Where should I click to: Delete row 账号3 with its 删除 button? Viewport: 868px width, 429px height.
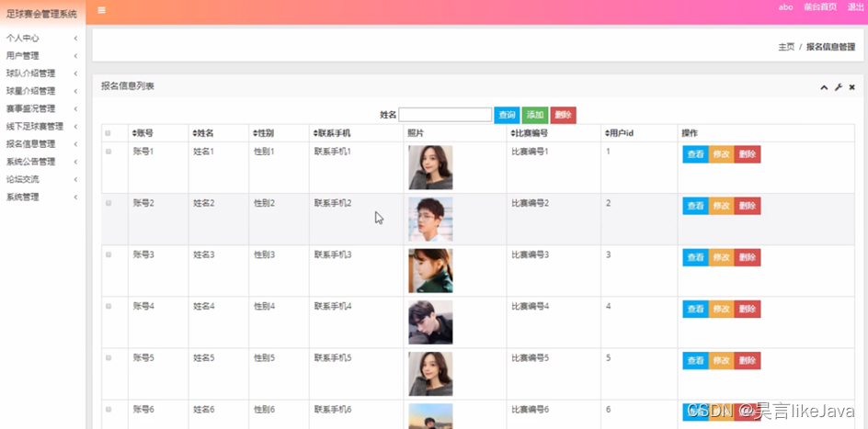748,257
